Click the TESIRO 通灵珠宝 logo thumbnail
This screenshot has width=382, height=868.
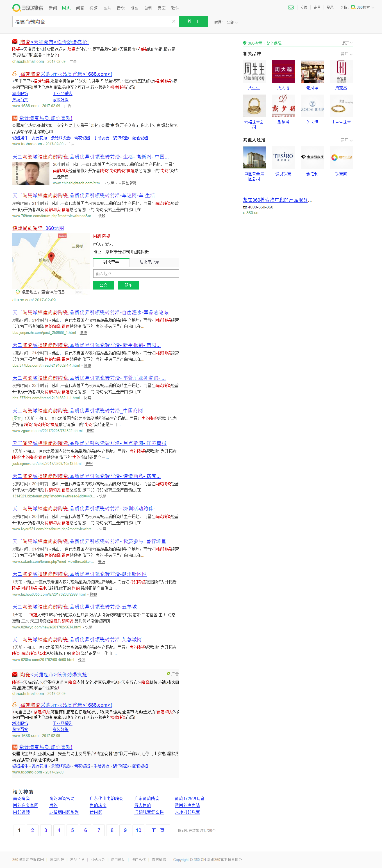coord(283,158)
